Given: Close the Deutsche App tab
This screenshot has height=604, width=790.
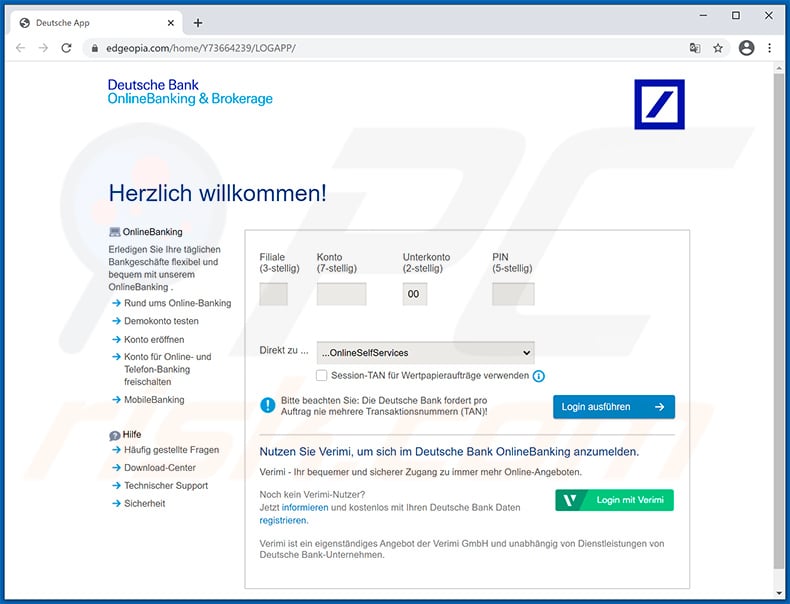Looking at the screenshot, I should coord(171,23).
